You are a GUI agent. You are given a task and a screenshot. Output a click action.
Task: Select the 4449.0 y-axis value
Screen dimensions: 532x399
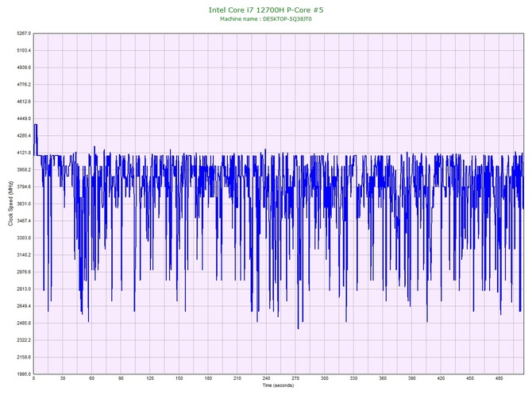[24, 118]
